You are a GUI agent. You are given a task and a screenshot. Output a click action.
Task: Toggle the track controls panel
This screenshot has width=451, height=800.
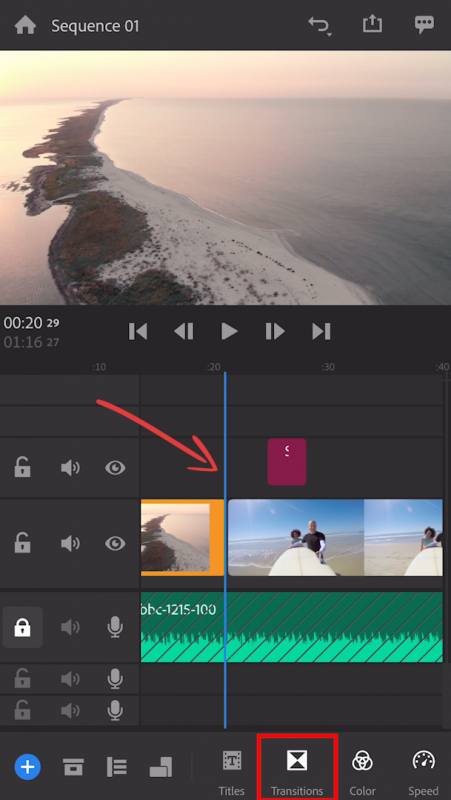pos(116,766)
